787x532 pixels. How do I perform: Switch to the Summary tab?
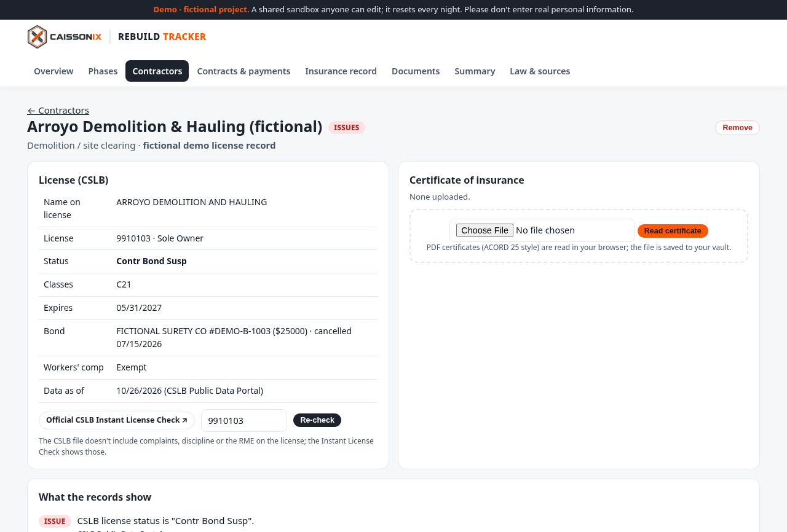click(475, 71)
